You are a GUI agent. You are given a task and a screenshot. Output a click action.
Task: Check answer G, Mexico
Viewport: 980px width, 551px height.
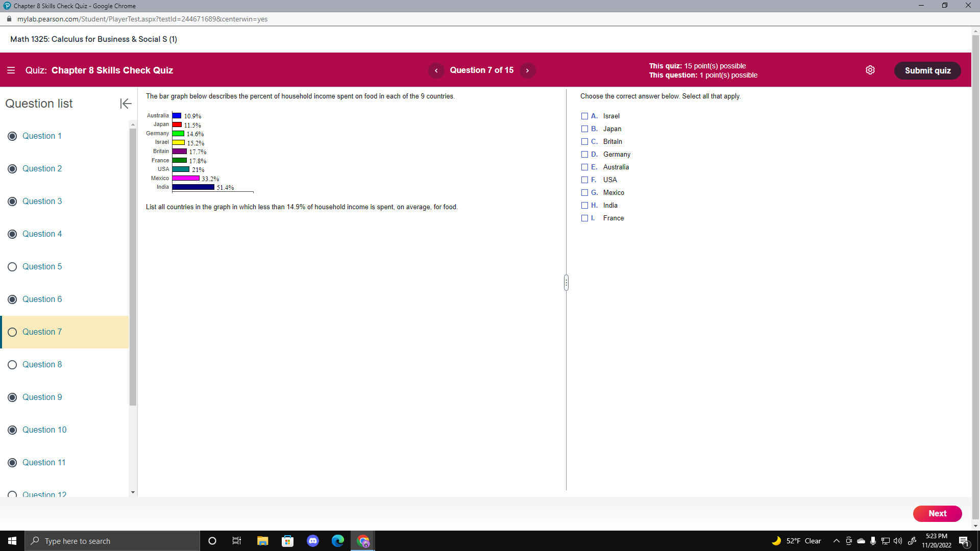coord(584,192)
